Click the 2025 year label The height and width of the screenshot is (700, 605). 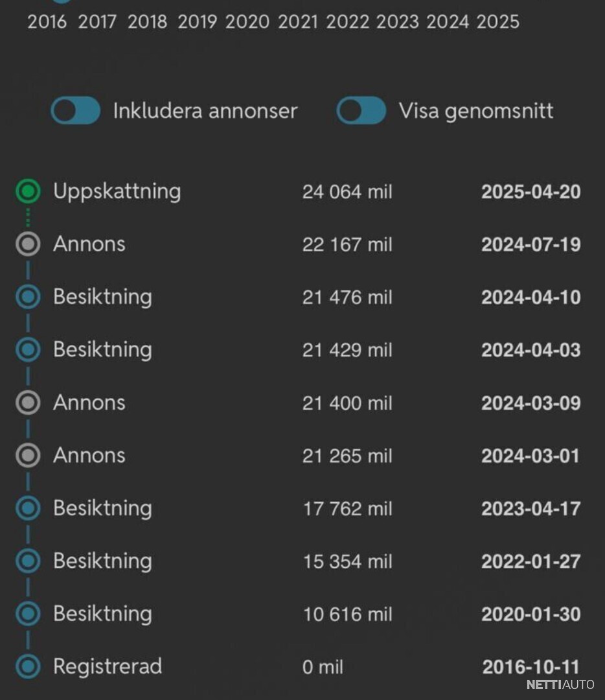pyautogui.click(x=498, y=22)
